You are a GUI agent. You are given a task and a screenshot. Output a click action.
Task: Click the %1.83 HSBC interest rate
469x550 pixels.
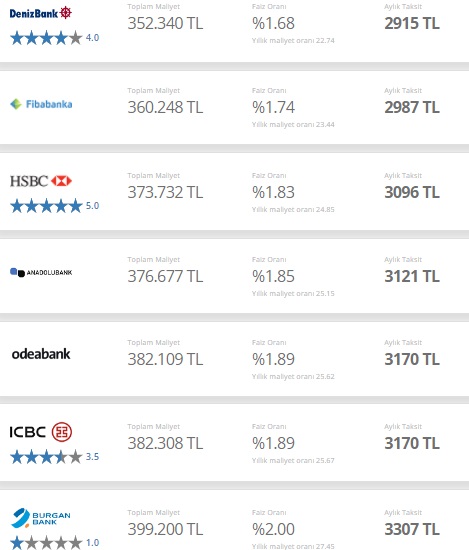tap(273, 192)
